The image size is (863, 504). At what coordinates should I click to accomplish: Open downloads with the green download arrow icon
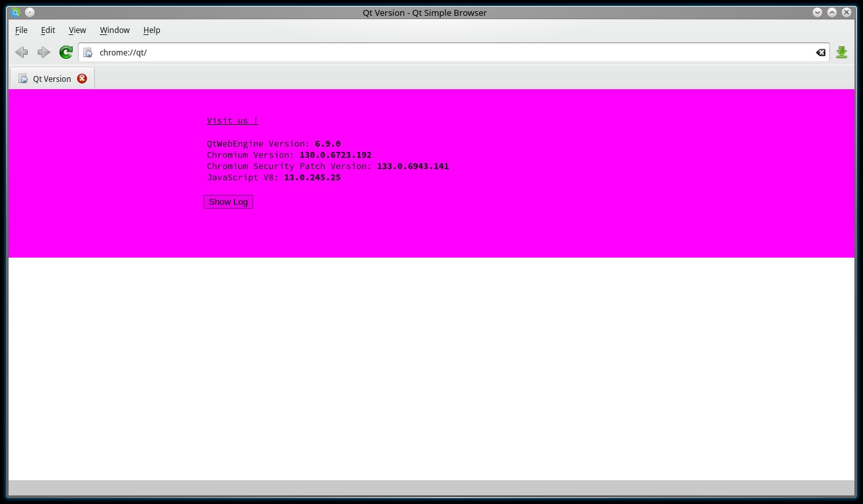pos(841,52)
